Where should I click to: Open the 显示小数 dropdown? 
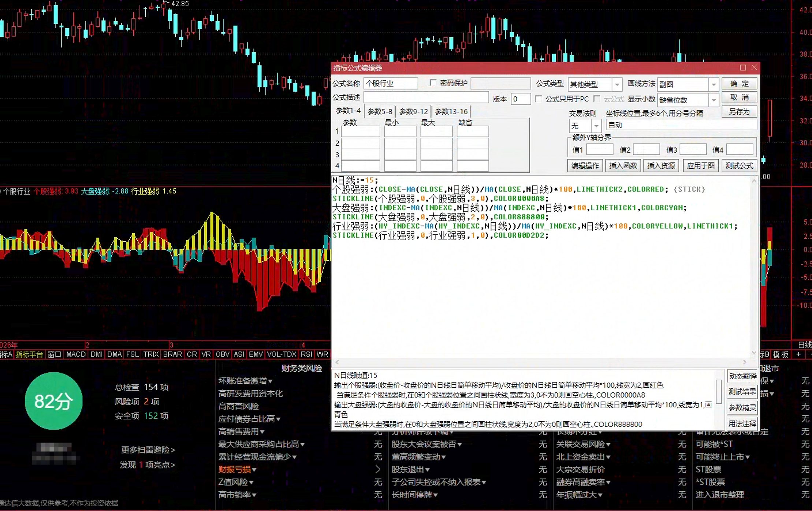coord(714,100)
